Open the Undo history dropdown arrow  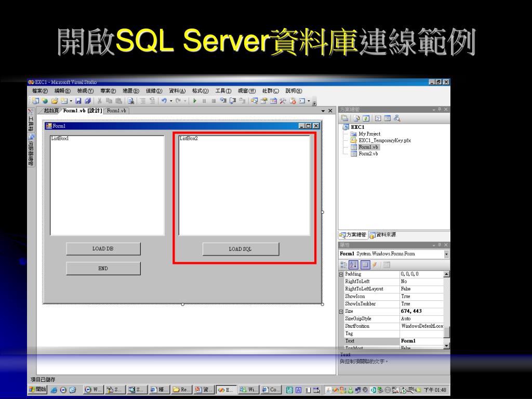coord(171,101)
